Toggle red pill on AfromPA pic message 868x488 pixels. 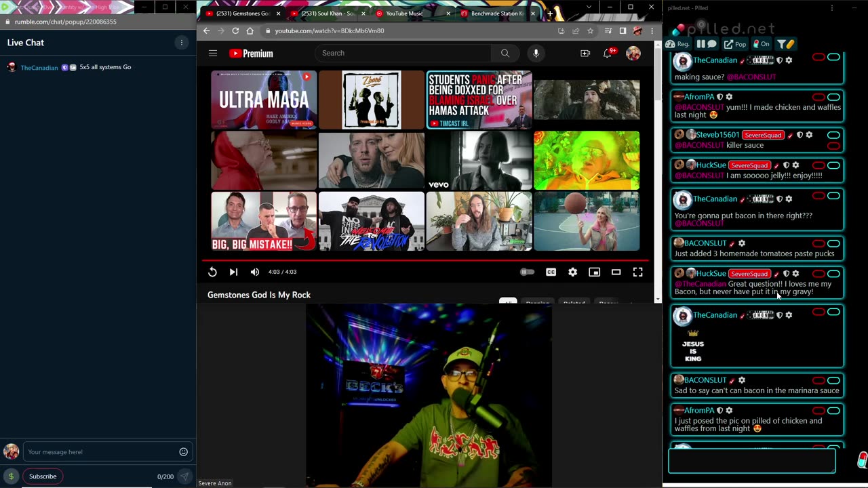coord(818,411)
